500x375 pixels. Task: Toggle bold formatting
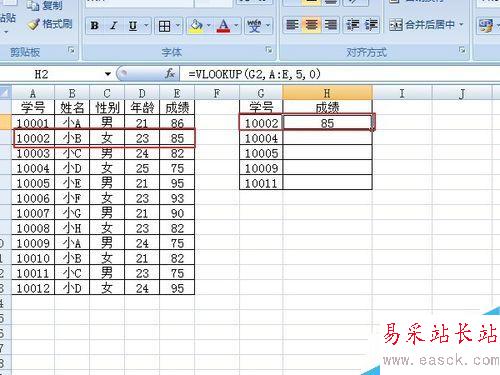coord(95,26)
